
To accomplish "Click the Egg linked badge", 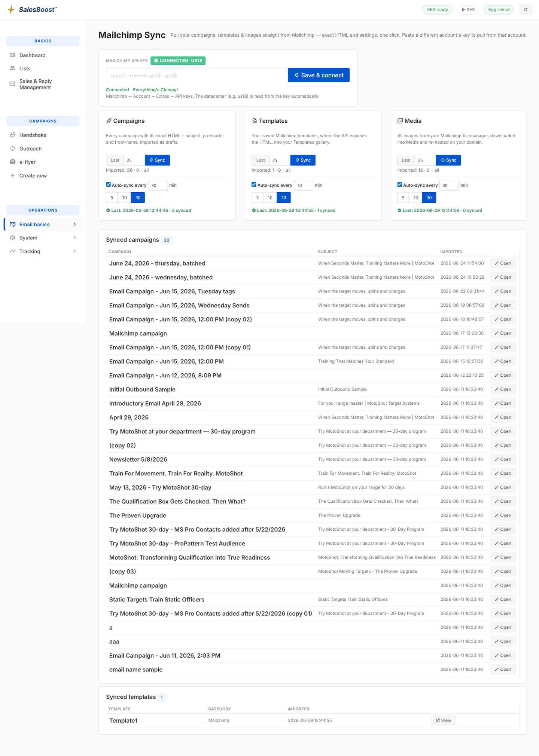I will point(499,10).
